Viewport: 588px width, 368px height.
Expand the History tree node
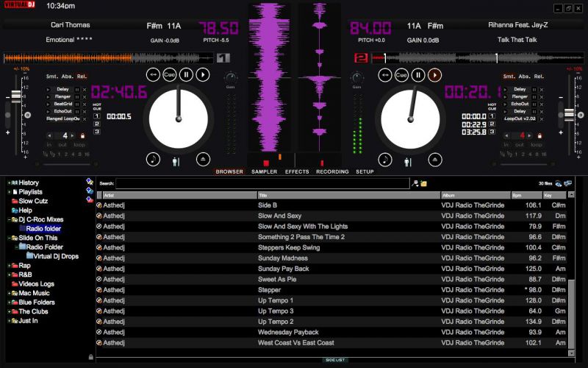9,183
